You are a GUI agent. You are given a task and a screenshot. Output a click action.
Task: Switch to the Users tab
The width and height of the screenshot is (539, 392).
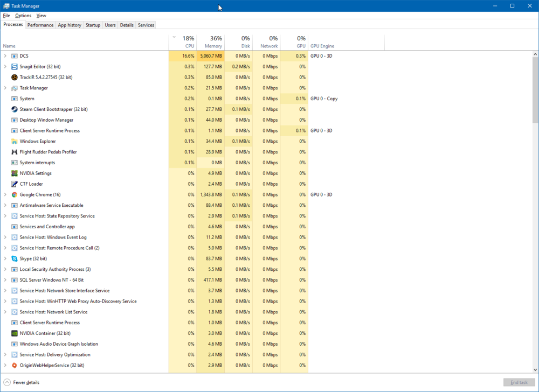click(x=110, y=25)
